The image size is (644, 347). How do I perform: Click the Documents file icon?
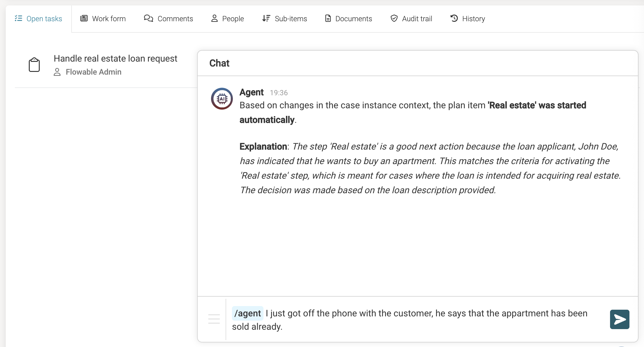(x=328, y=19)
